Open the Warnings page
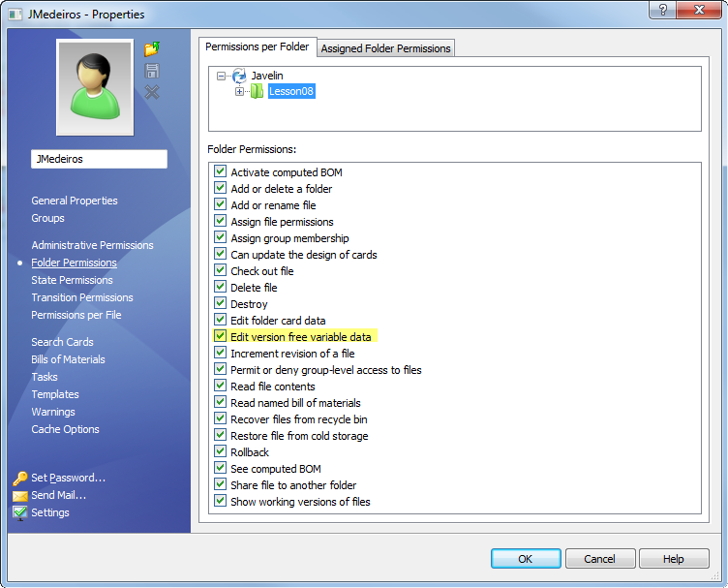 pyautogui.click(x=53, y=412)
